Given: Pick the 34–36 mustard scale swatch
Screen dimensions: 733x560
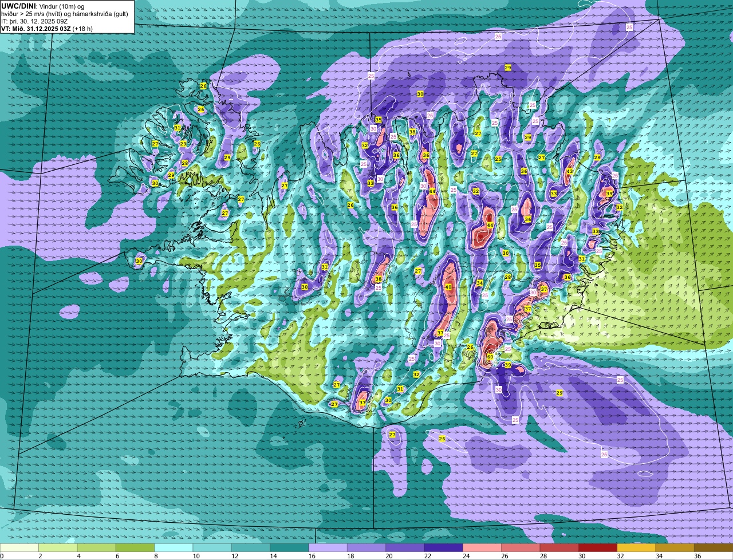Looking at the screenshot, I should click(675, 547).
